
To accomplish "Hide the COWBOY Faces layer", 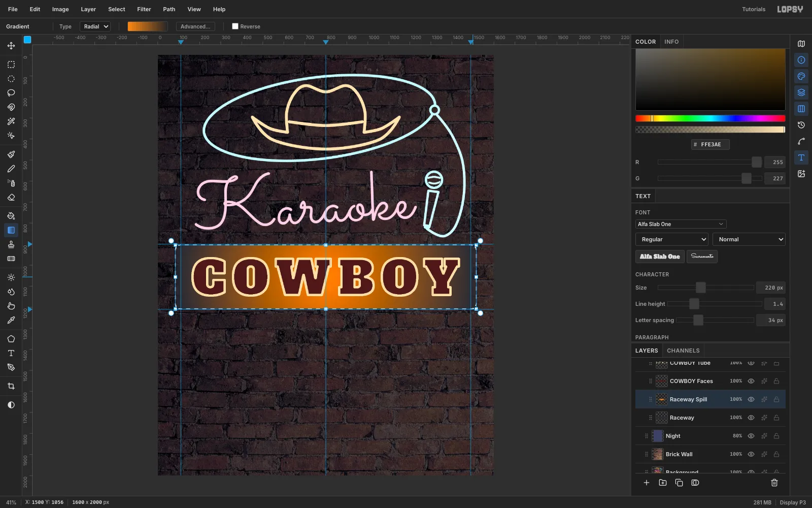I will (751, 381).
